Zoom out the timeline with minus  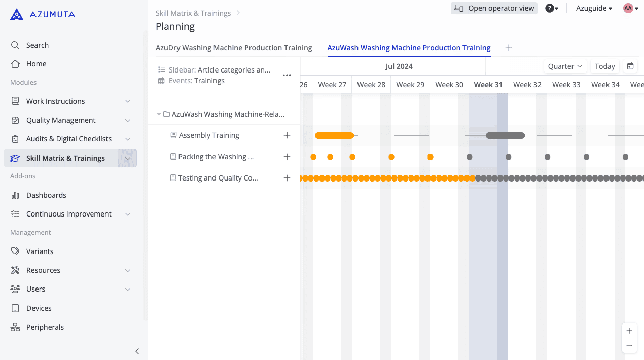tap(629, 346)
